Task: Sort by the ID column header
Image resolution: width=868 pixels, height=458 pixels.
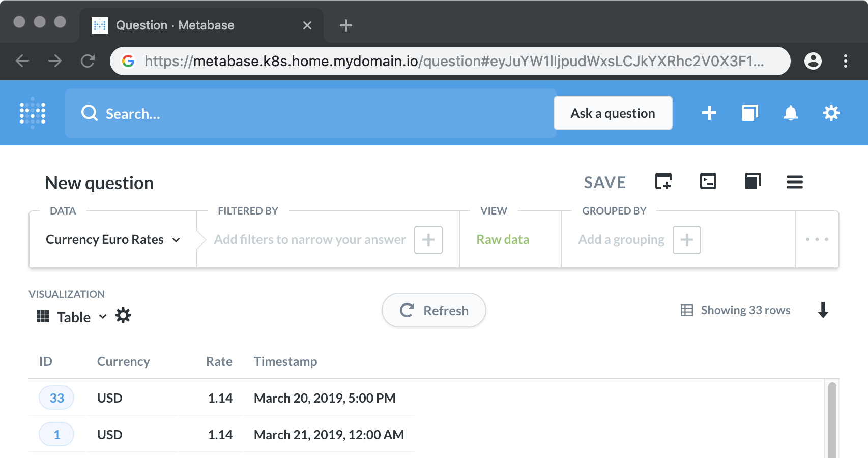Action: [x=46, y=361]
